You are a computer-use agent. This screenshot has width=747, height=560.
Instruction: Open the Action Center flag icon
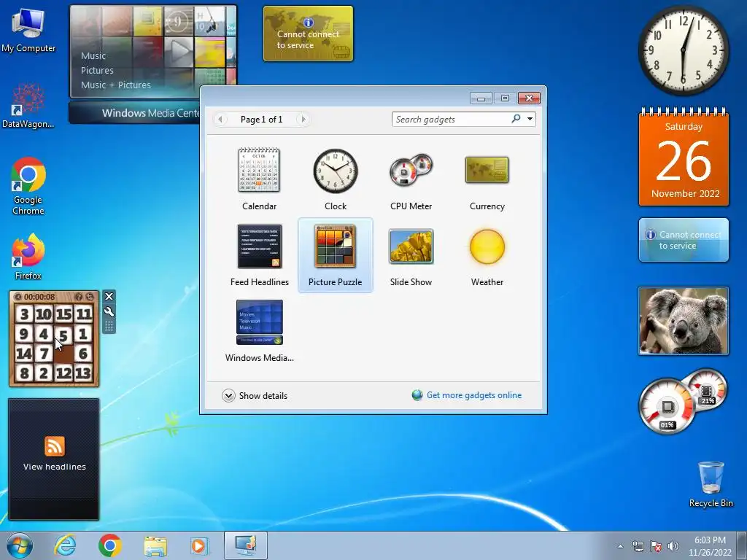click(656, 547)
